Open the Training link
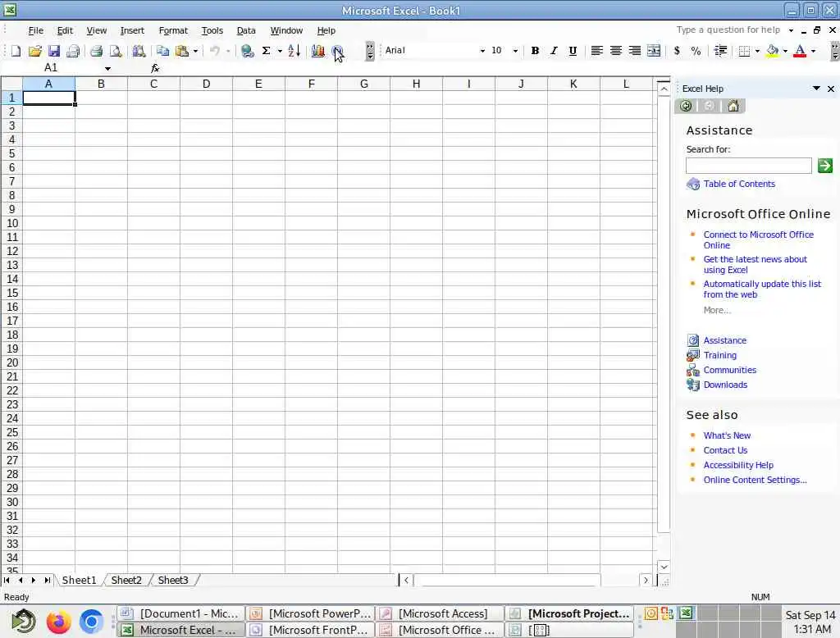 720,355
